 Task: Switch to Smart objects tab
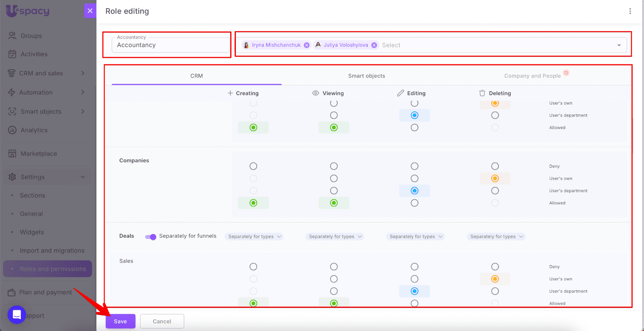pos(366,76)
